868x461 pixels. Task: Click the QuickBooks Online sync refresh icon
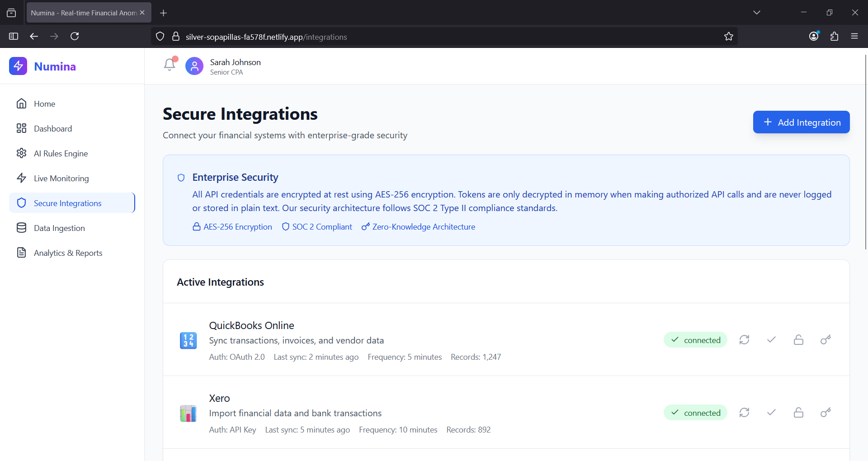tap(744, 340)
